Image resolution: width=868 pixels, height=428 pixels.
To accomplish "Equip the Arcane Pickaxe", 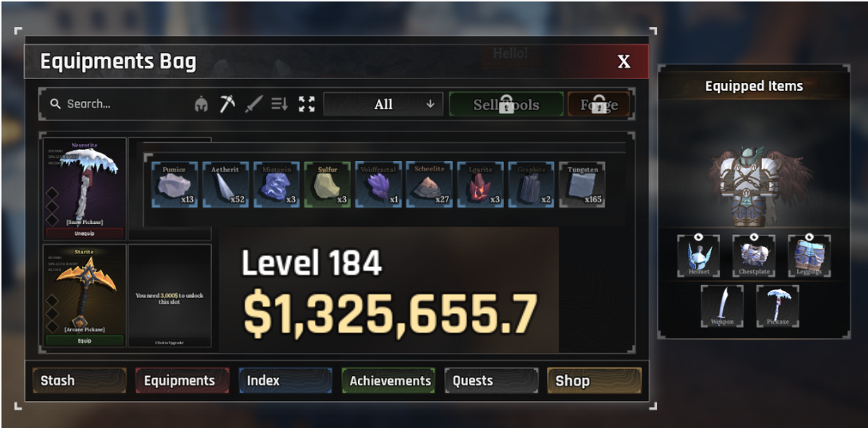I will pos(84,340).
